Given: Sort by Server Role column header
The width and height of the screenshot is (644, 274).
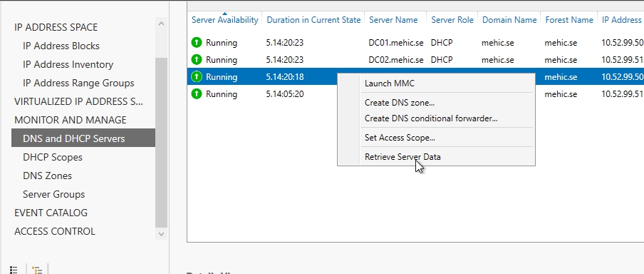Looking at the screenshot, I should (452, 20).
